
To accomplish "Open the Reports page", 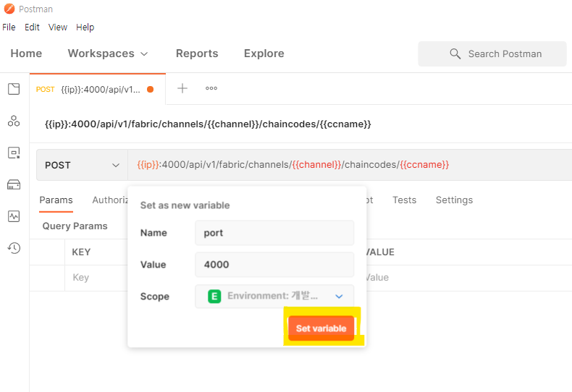I will (x=197, y=54).
